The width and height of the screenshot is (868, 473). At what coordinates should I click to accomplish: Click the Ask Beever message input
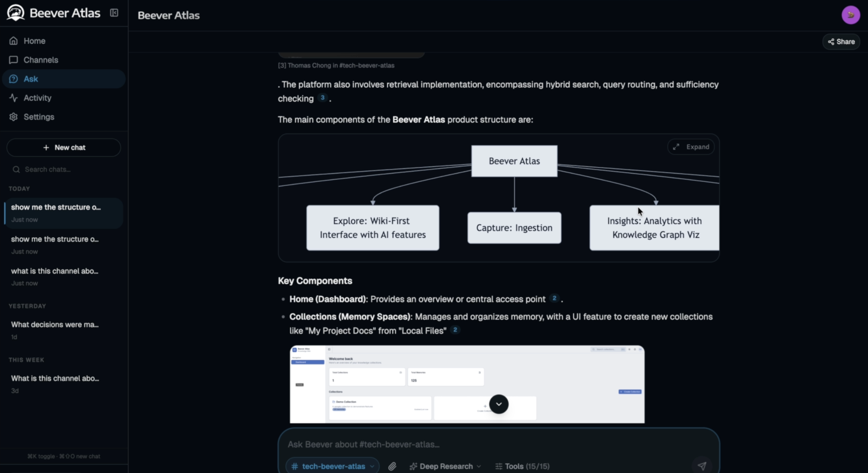pos(499,444)
